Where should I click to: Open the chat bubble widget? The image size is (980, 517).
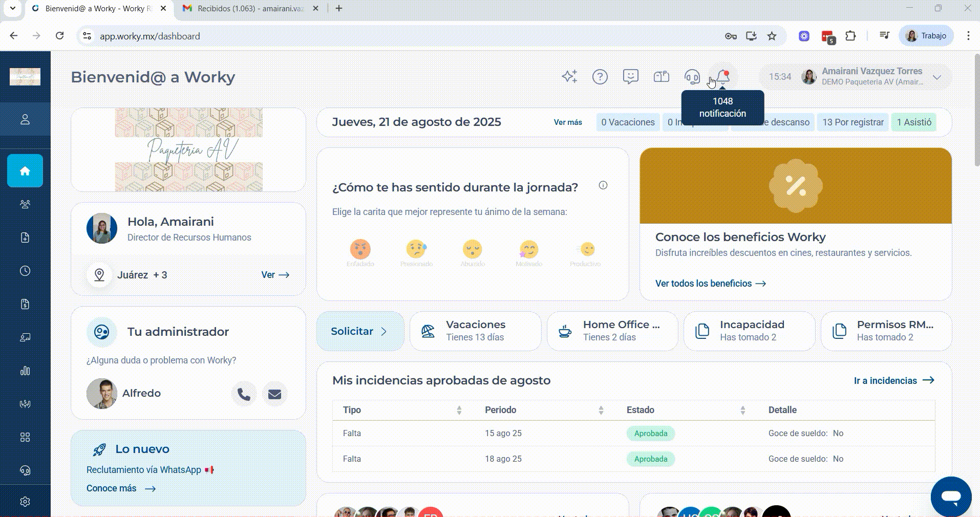(951, 497)
